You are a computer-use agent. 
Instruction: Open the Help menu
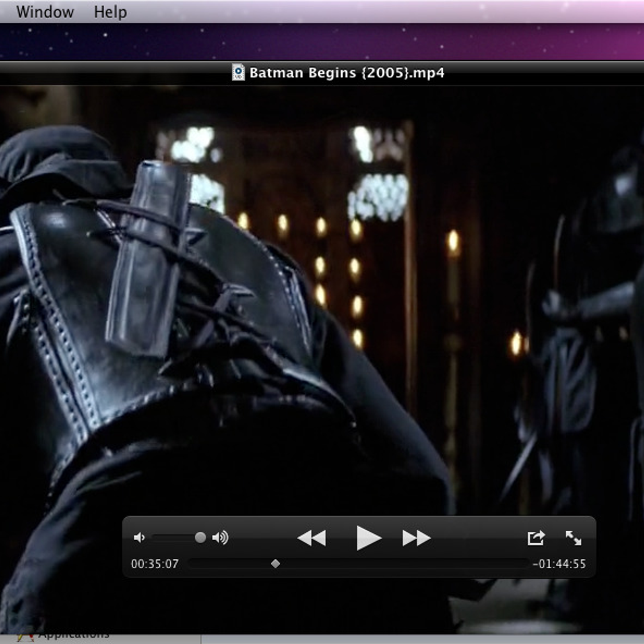110,12
